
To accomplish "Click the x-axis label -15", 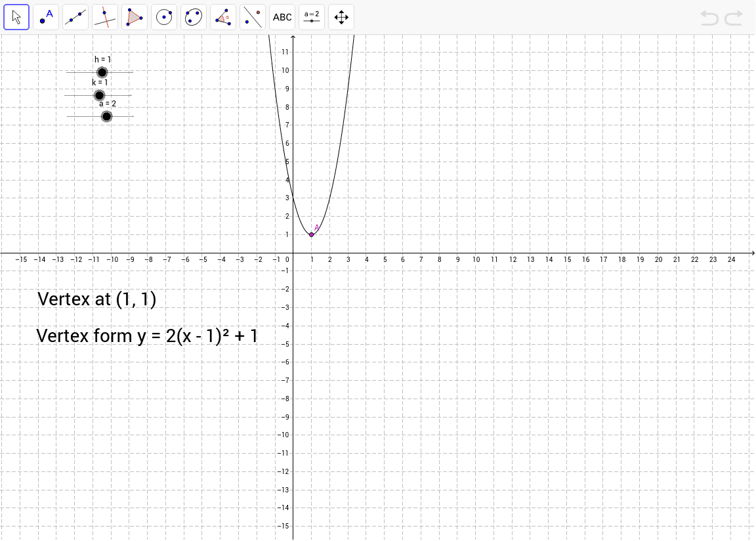I will click(21, 259).
